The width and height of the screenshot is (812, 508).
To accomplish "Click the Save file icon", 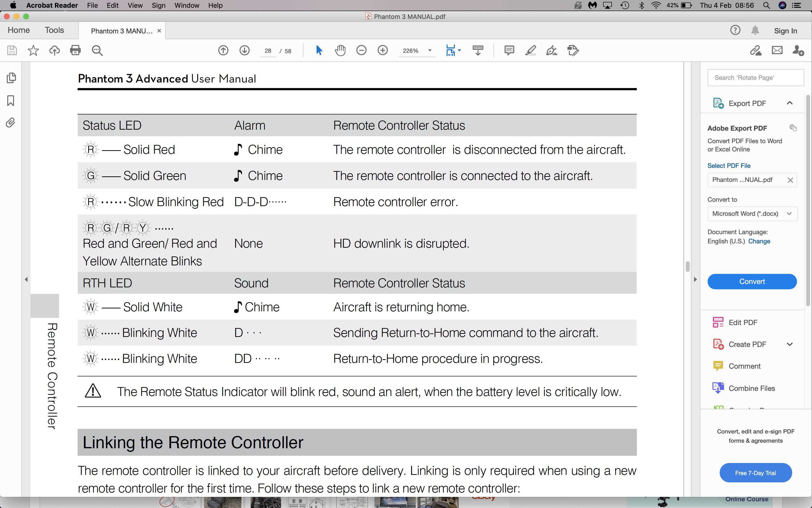I will tap(12, 51).
